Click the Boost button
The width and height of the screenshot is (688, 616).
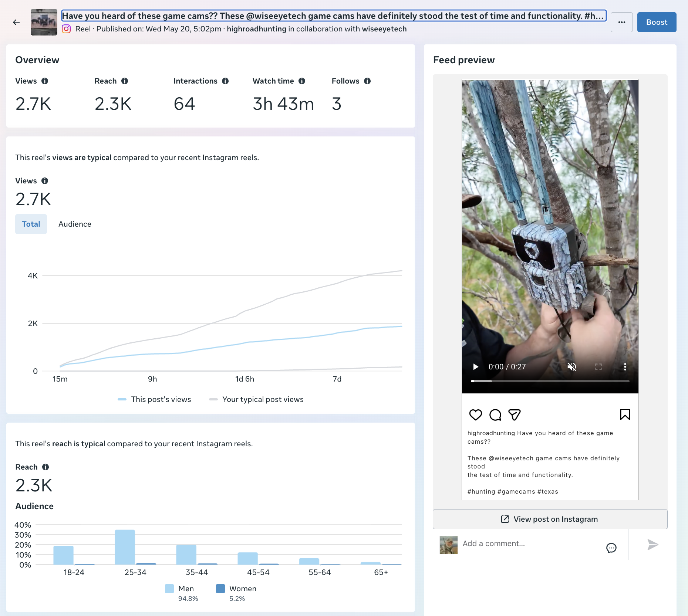pyautogui.click(x=657, y=22)
